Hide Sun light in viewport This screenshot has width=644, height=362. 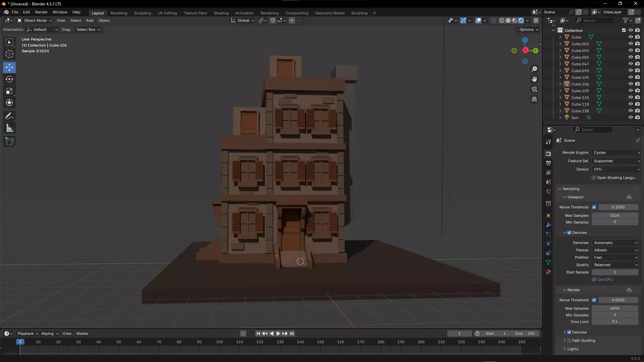[631, 118]
